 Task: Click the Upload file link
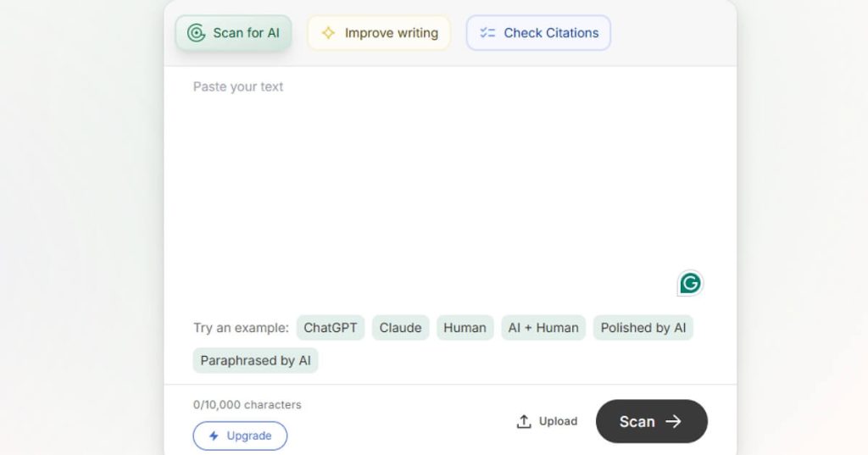pyautogui.click(x=548, y=421)
